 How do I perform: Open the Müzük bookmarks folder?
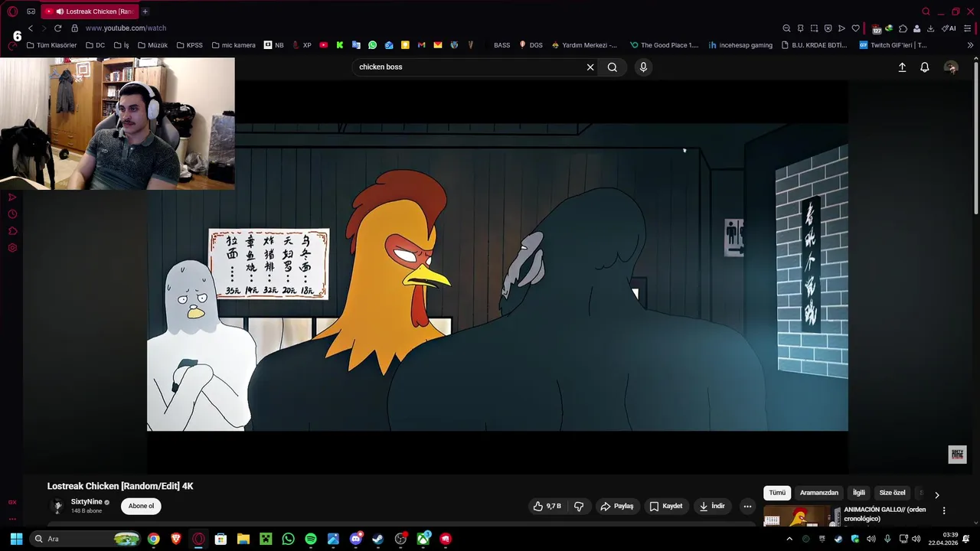pos(152,45)
